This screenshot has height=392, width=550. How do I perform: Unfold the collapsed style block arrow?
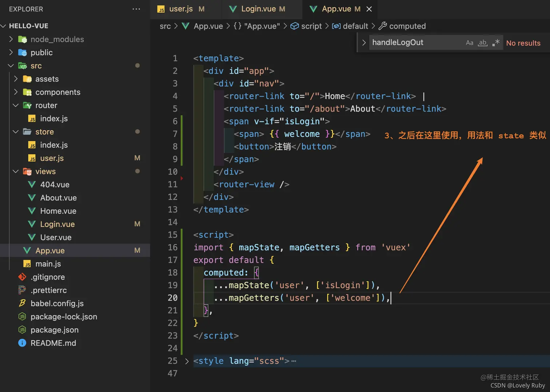tap(187, 361)
